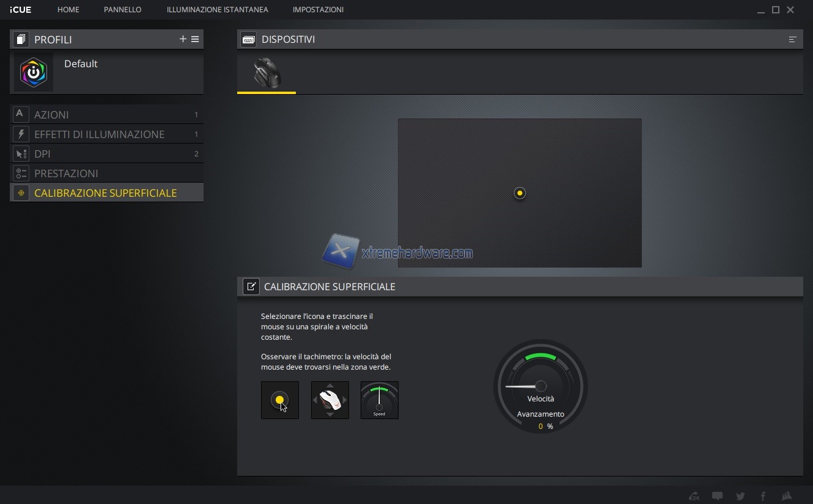813x504 pixels.
Task: Click the Speed tachometer instruction tile
Action: click(379, 400)
